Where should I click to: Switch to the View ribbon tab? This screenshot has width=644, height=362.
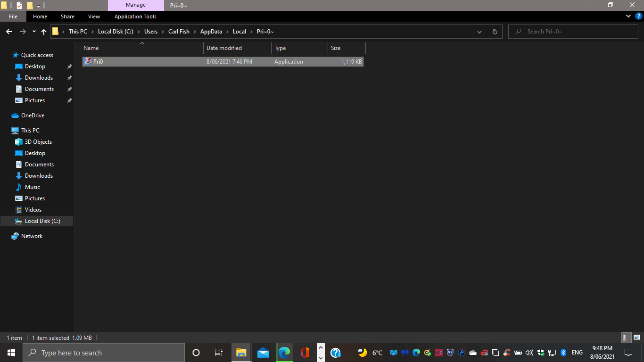tap(94, 16)
